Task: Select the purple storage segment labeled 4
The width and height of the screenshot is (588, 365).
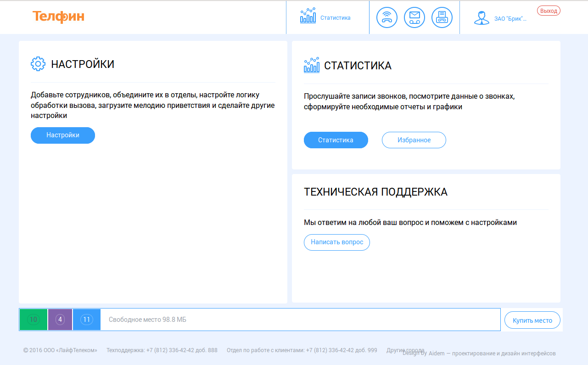Action: point(60,320)
